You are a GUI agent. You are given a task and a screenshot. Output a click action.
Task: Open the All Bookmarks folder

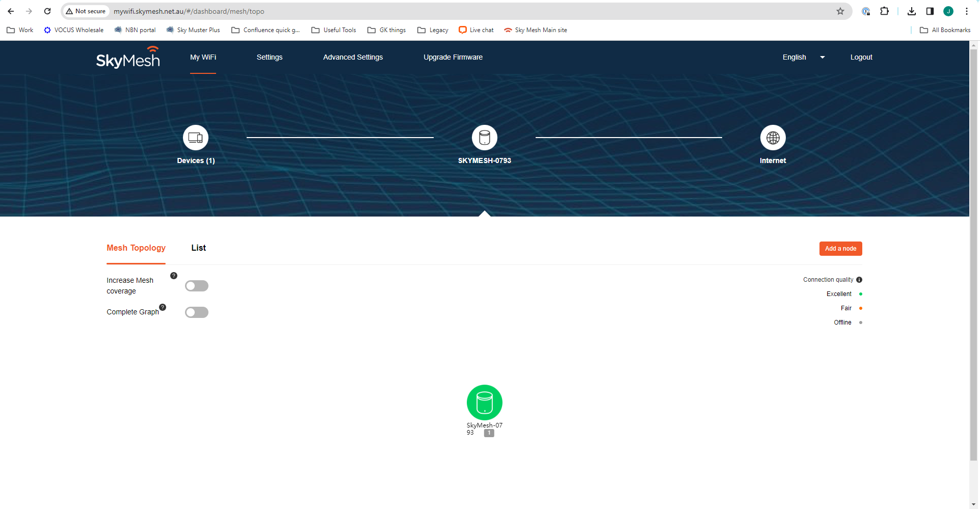945,30
